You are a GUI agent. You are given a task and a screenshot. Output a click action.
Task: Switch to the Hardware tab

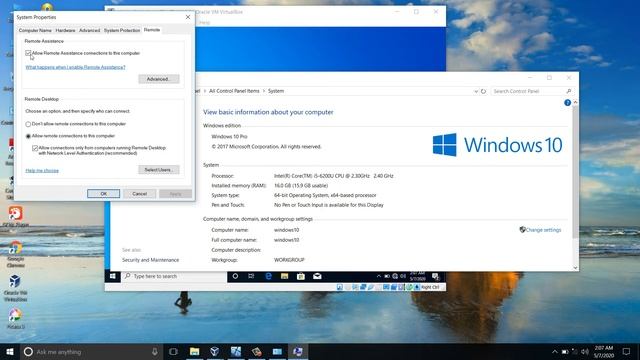tap(65, 30)
